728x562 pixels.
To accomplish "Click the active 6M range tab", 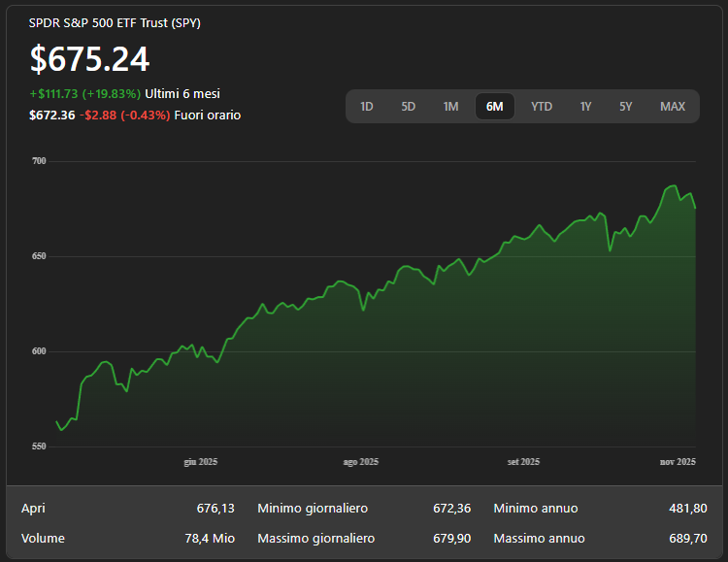I will pyautogui.click(x=494, y=107).
